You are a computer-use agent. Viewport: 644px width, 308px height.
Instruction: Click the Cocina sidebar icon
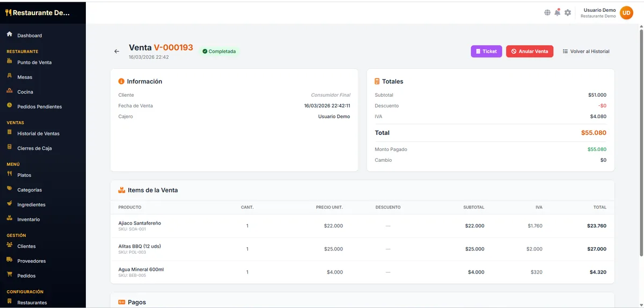(10, 91)
